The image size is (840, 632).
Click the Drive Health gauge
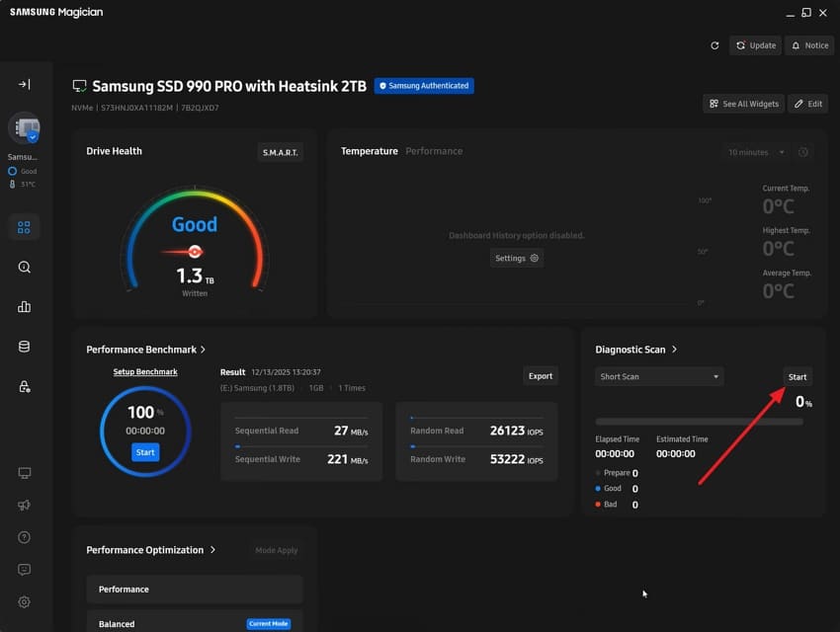[195, 241]
